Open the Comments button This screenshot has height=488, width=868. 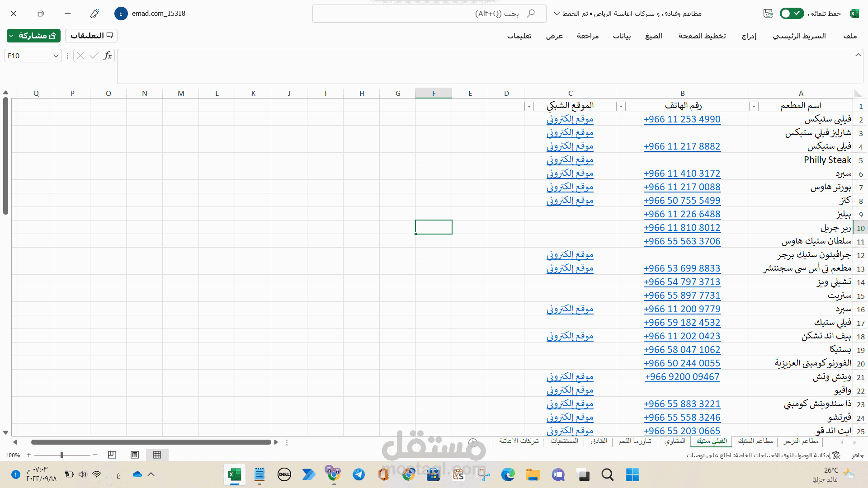(x=91, y=36)
